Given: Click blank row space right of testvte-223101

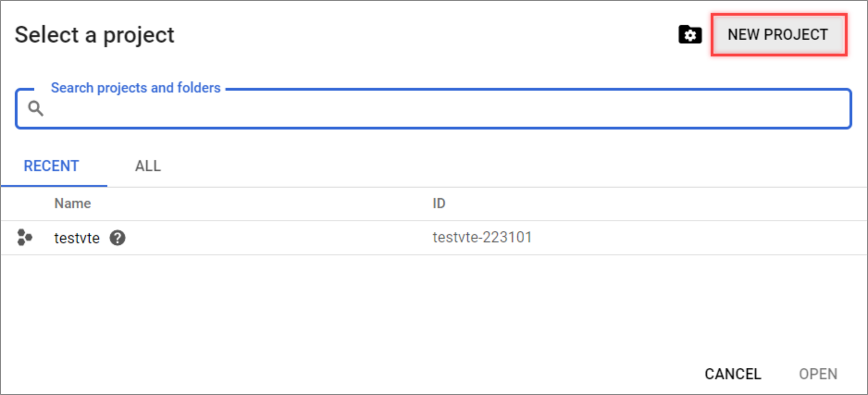Looking at the screenshot, I should click(699, 238).
